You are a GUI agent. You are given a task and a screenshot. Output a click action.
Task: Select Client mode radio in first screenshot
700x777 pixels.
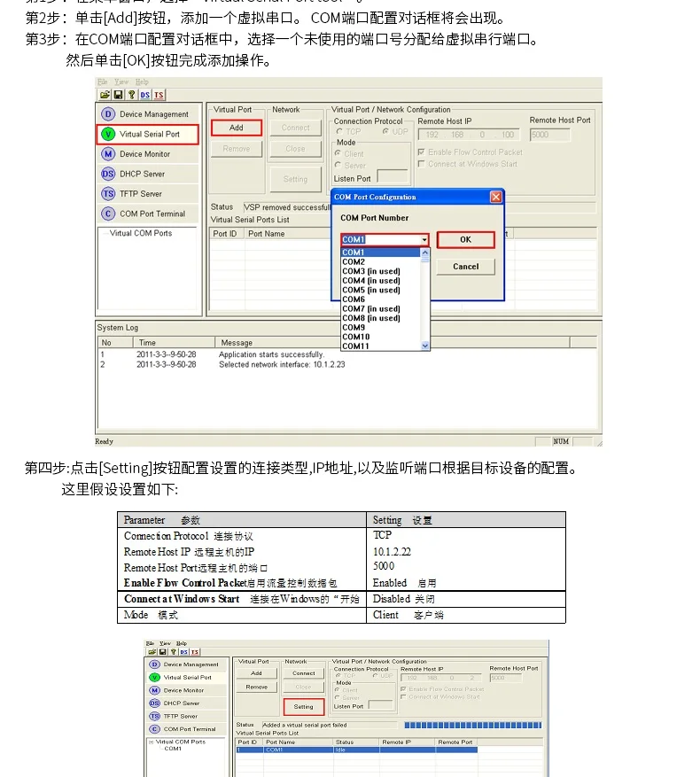point(338,153)
